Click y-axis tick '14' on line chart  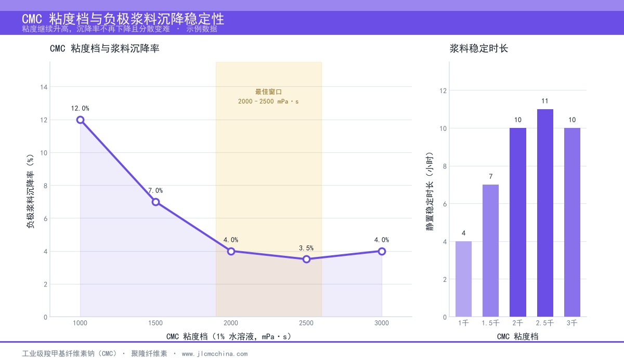(44, 87)
